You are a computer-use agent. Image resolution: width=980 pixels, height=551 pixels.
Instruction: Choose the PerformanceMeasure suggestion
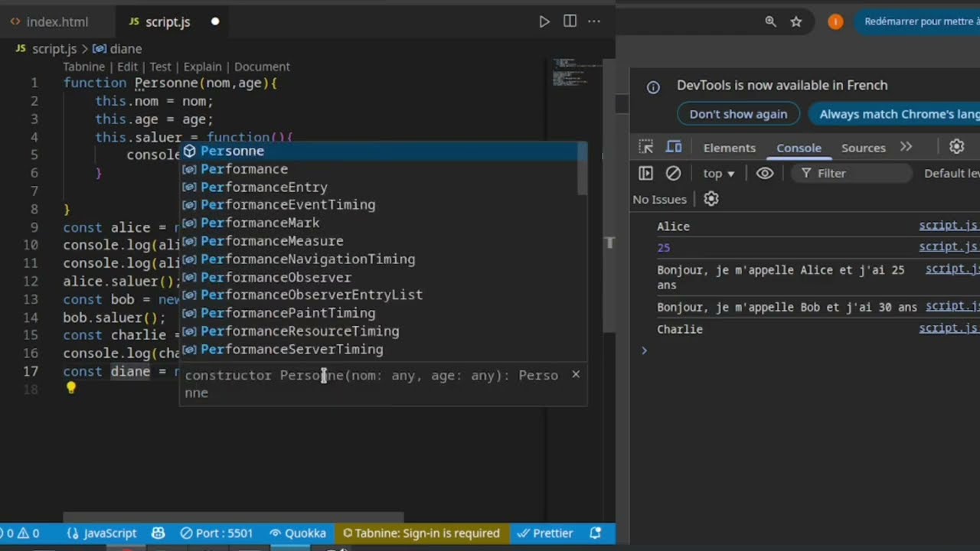[379, 241]
